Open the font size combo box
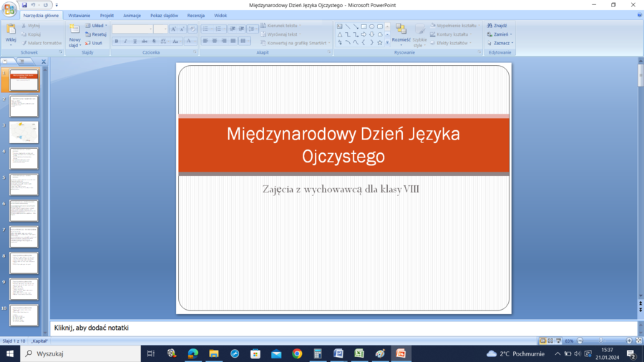This screenshot has width=644, height=362. [160, 29]
